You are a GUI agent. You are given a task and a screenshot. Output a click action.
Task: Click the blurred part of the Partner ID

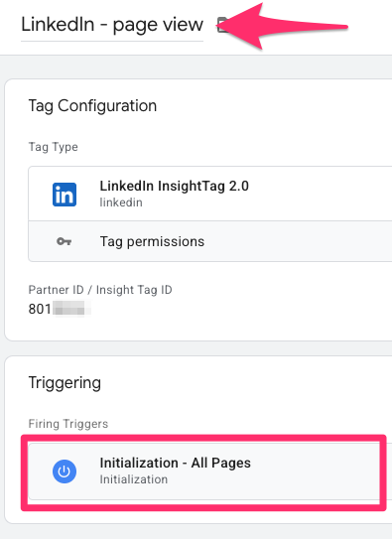(71, 309)
